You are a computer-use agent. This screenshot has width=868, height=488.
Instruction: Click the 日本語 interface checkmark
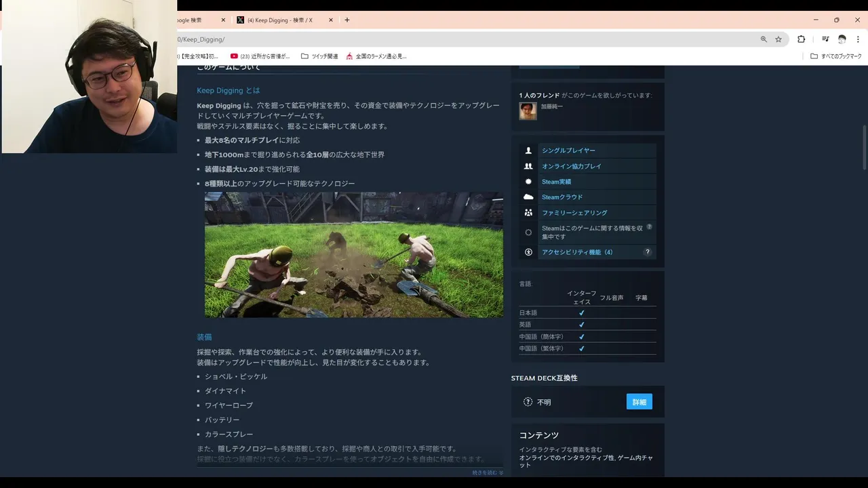[x=582, y=313]
